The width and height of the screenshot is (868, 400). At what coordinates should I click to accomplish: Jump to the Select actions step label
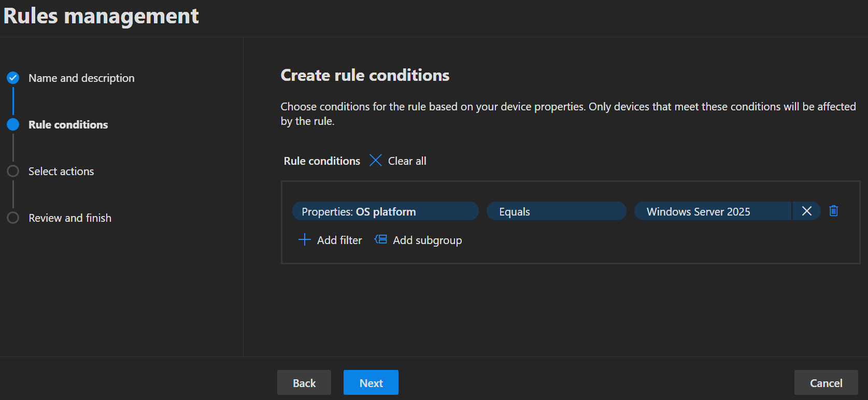tap(61, 172)
